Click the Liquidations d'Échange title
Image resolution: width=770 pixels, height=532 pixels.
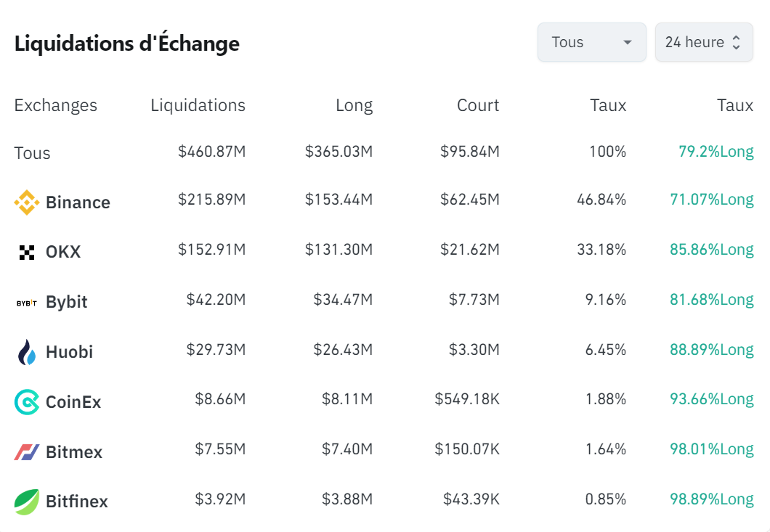[126, 44]
